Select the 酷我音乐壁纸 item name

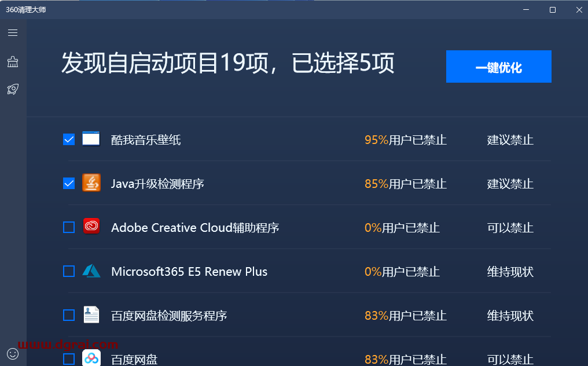pyautogui.click(x=146, y=140)
